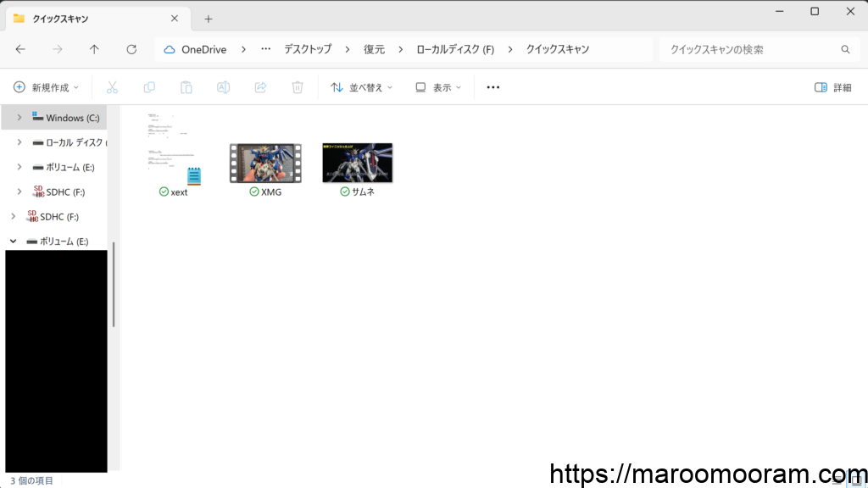The width and height of the screenshot is (868, 488).
Task: Click the 3 個の項目 status text
Action: [x=31, y=481]
